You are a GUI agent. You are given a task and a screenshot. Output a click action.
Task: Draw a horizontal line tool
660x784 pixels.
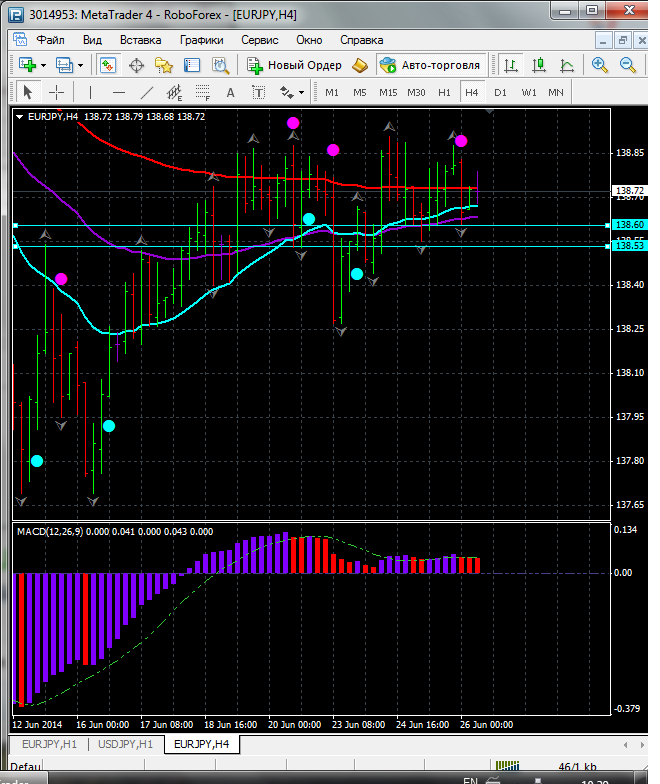(118, 92)
